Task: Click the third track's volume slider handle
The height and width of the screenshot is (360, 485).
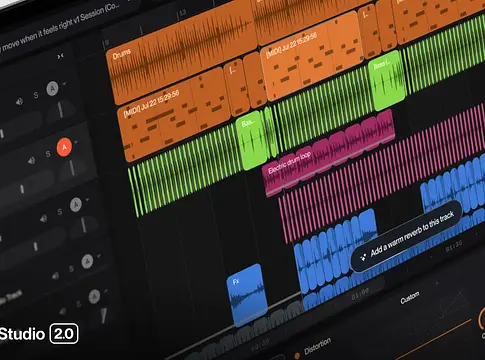Action: (35, 247)
